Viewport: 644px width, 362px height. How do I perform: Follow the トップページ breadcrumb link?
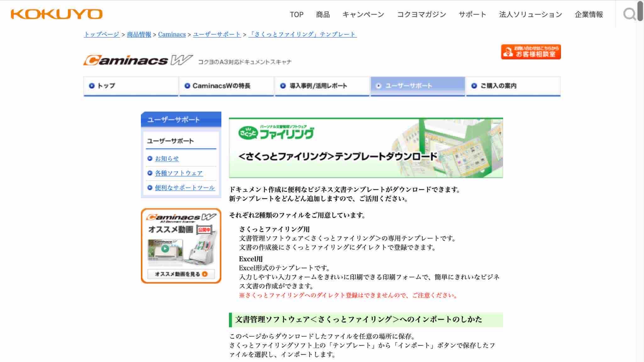pos(102,34)
